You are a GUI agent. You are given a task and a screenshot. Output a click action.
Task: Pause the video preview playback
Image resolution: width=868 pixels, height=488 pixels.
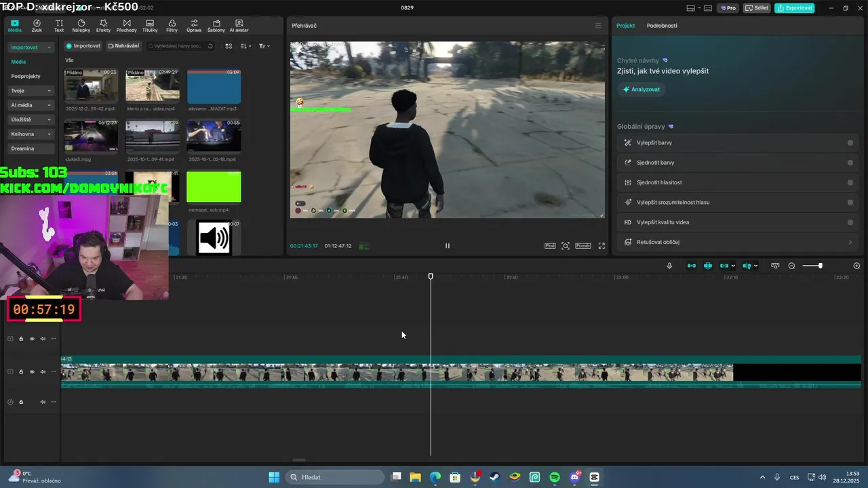(447, 246)
